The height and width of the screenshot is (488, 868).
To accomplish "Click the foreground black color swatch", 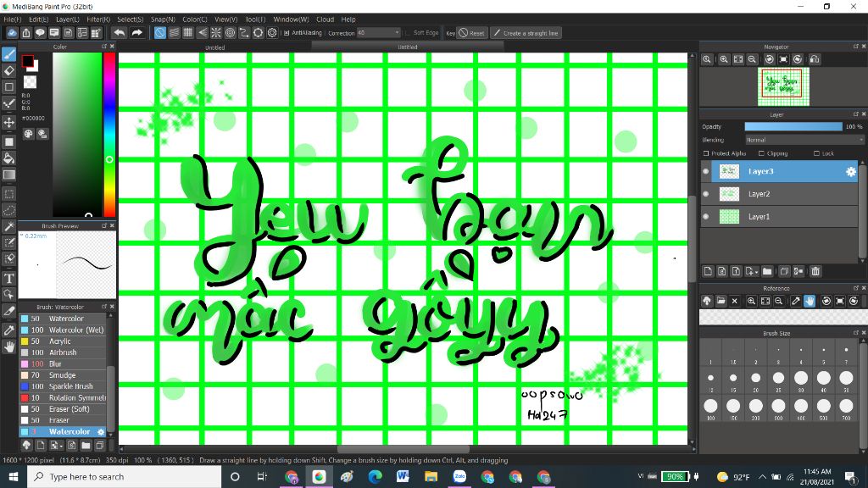I will click(x=27, y=61).
